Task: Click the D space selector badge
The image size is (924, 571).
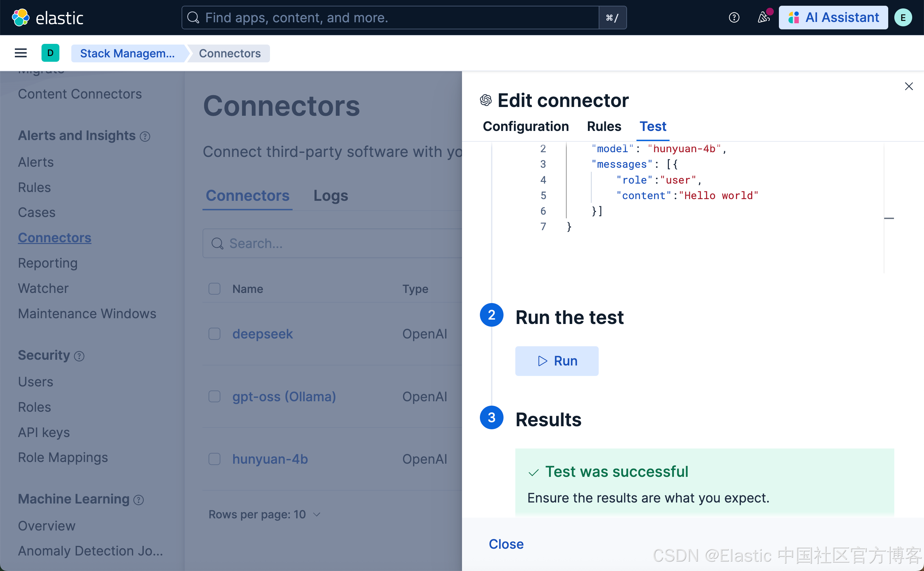Action: pyautogui.click(x=50, y=53)
